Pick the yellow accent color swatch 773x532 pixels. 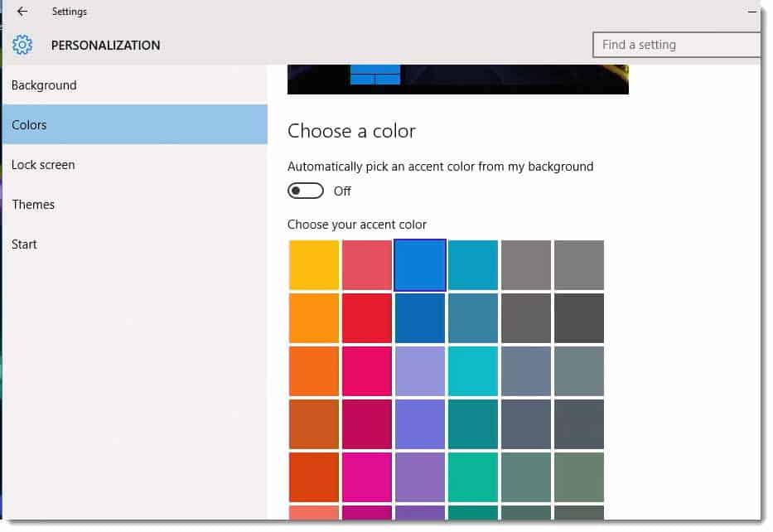[x=314, y=265]
